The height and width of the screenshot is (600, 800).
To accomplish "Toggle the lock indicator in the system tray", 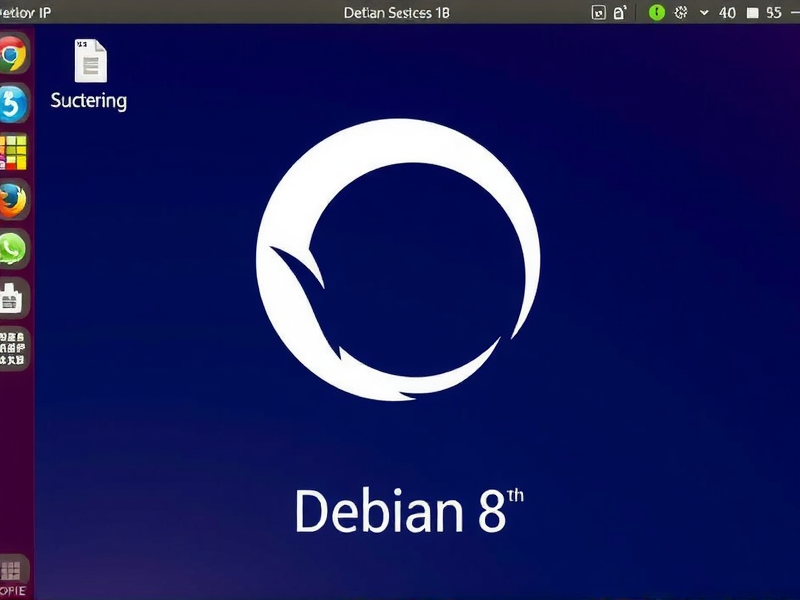I will (x=618, y=12).
